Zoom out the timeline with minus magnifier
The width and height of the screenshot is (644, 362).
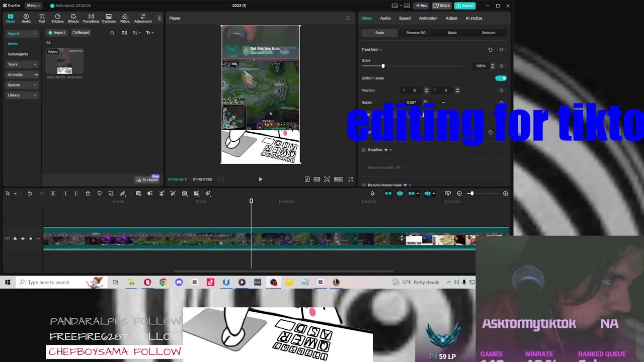click(x=459, y=194)
